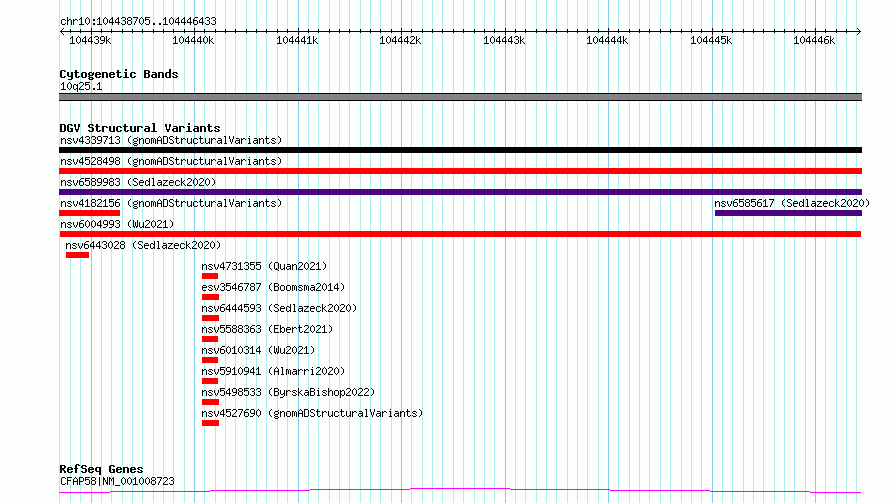Click the Cytogenetic Bands track title
This screenshot has height=503, width=890.
click(119, 74)
